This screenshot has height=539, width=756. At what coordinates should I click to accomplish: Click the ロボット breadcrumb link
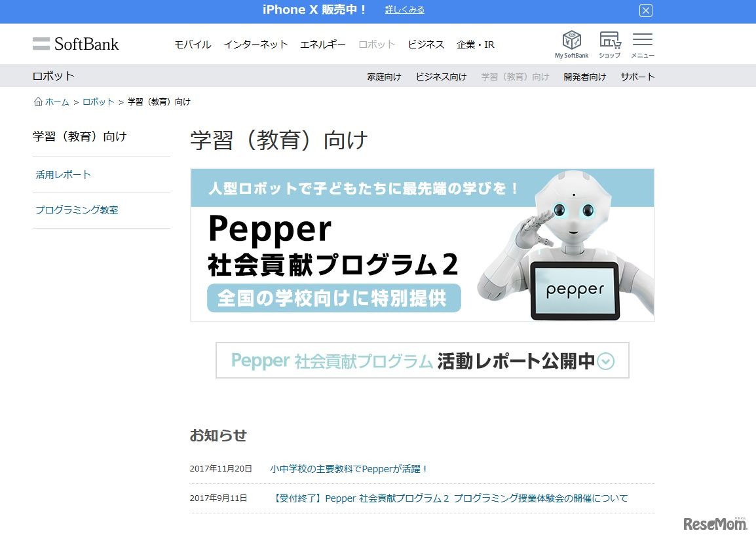point(98,102)
